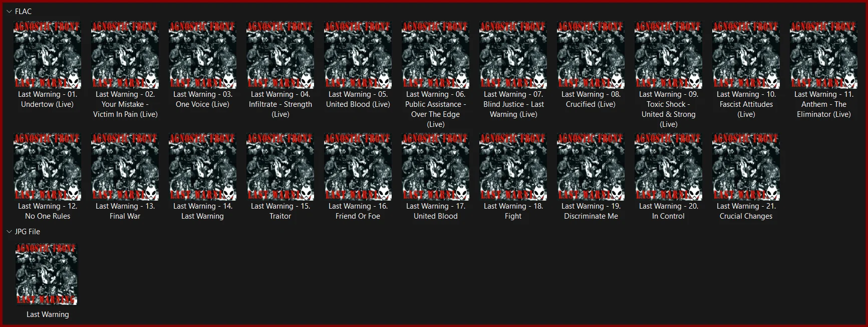Click file name 'Last Warning - 12. No One Rules'

click(x=48, y=211)
